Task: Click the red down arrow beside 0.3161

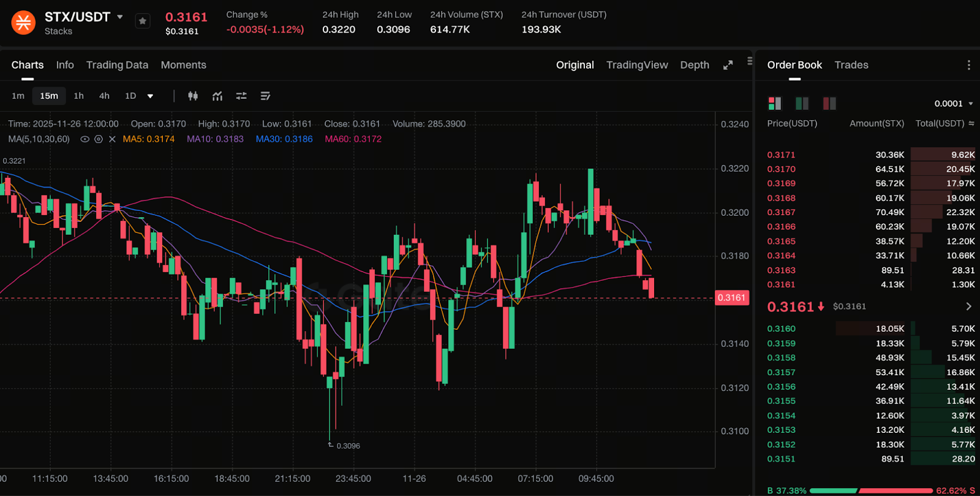Action: [x=821, y=307]
